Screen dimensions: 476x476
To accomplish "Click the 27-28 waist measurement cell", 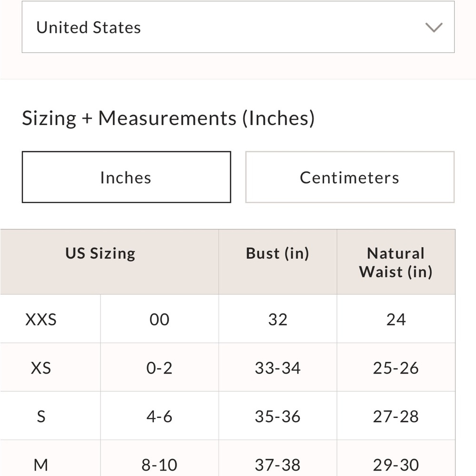I will click(x=396, y=416).
